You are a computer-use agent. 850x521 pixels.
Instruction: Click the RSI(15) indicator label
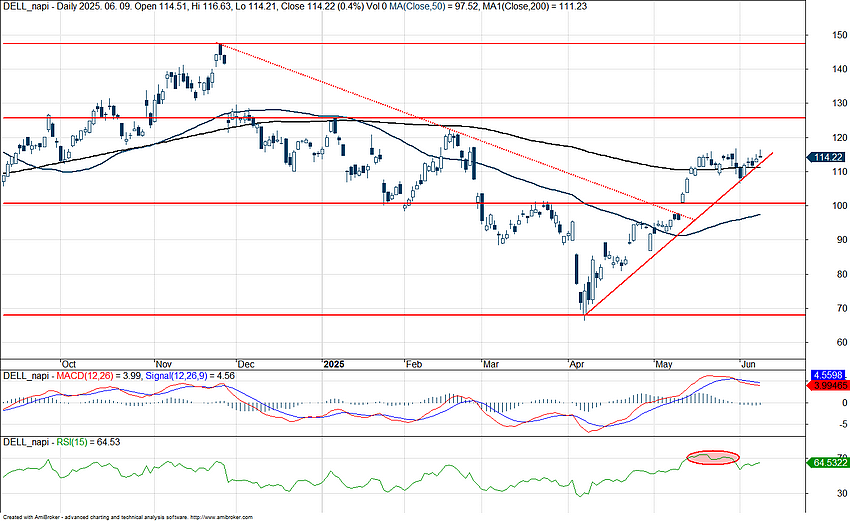72,442
